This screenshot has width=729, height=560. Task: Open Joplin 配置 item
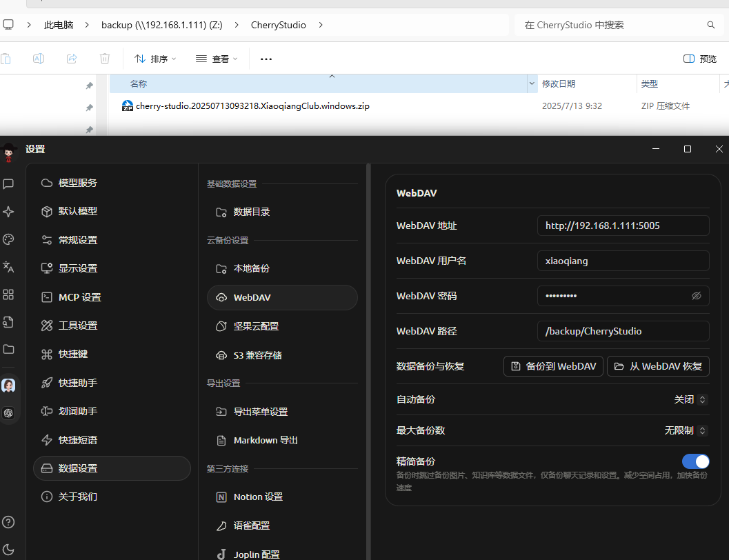(282, 554)
